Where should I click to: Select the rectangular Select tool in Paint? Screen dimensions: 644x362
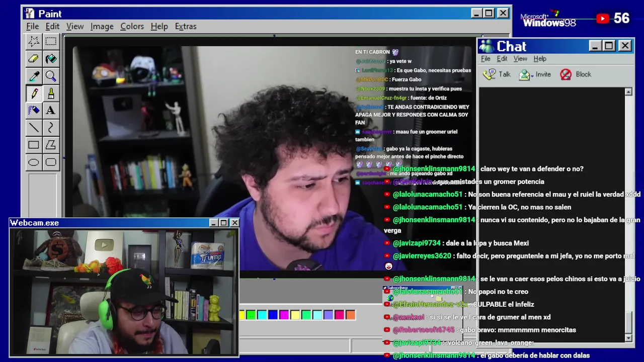pos(51,41)
